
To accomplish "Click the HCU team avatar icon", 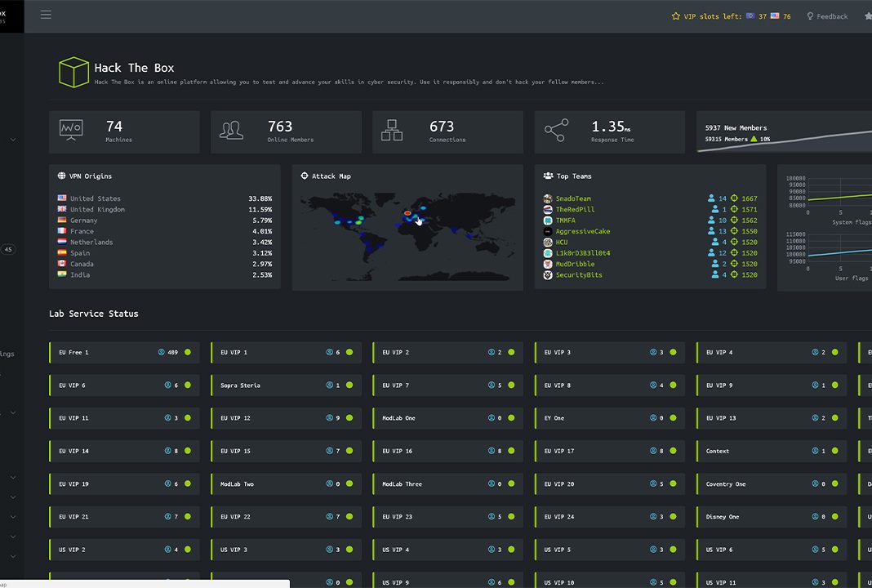I will (548, 242).
